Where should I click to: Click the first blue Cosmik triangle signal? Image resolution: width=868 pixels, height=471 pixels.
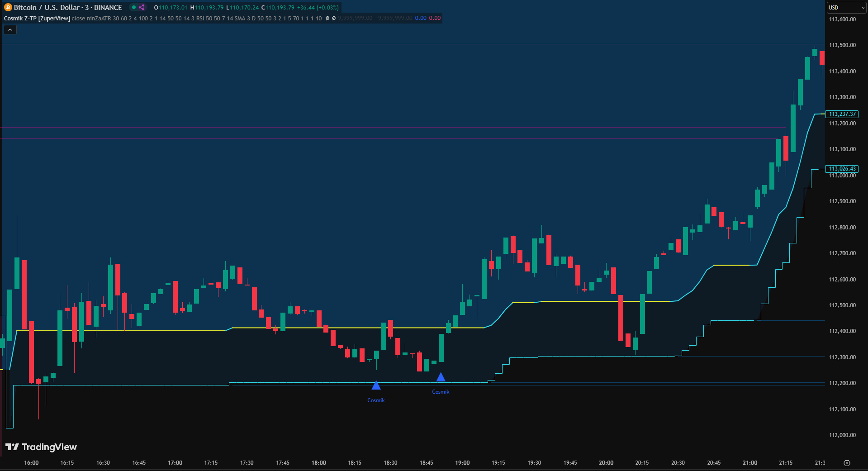click(x=376, y=385)
